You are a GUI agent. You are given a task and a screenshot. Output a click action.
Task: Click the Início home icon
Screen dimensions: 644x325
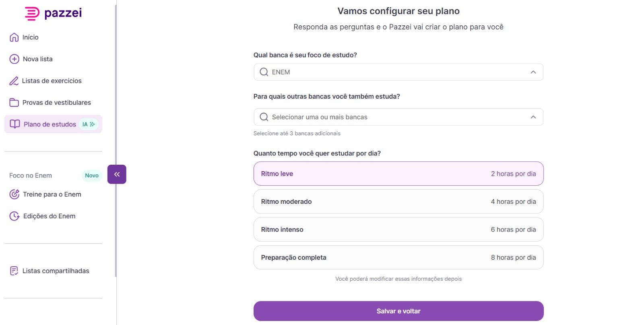point(14,37)
